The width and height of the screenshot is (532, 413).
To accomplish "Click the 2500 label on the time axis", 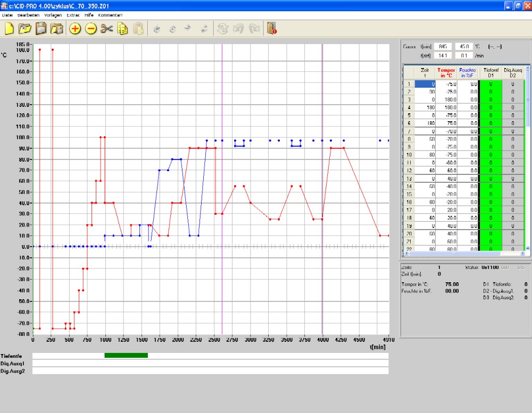I will (214, 340).
